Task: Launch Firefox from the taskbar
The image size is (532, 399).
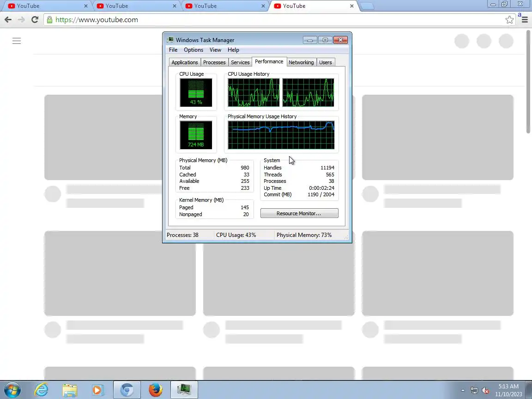Action: coord(155,390)
